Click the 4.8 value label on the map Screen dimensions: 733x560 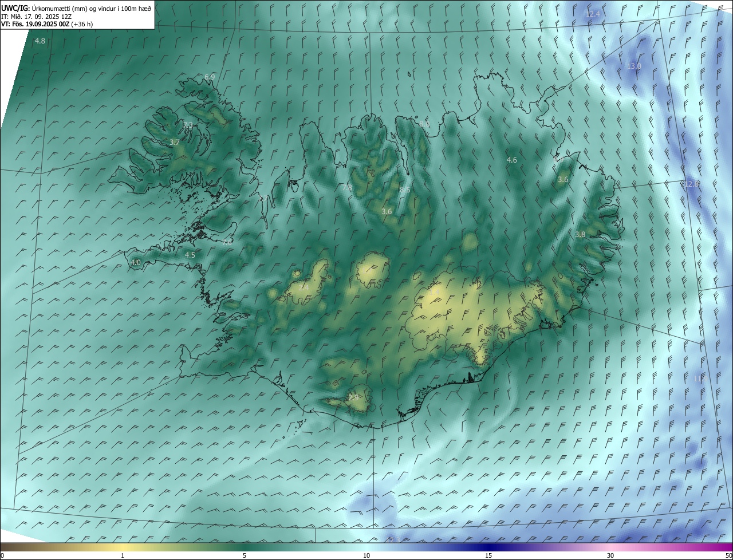click(40, 41)
